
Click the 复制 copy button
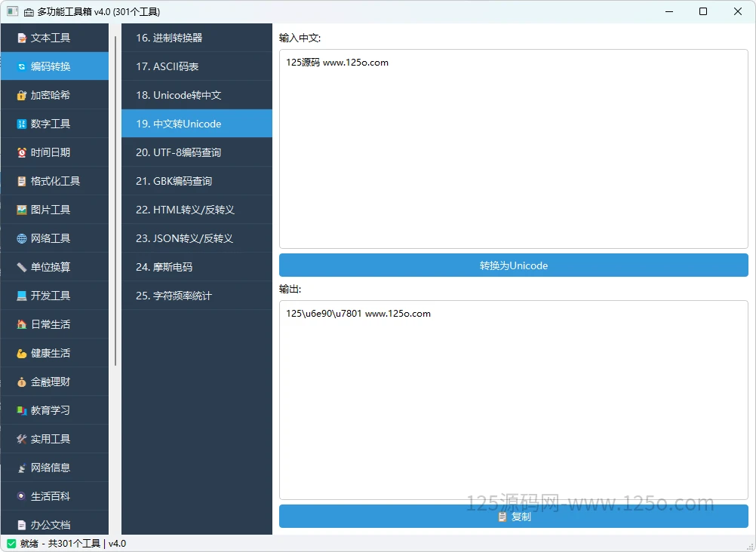pyautogui.click(x=514, y=517)
